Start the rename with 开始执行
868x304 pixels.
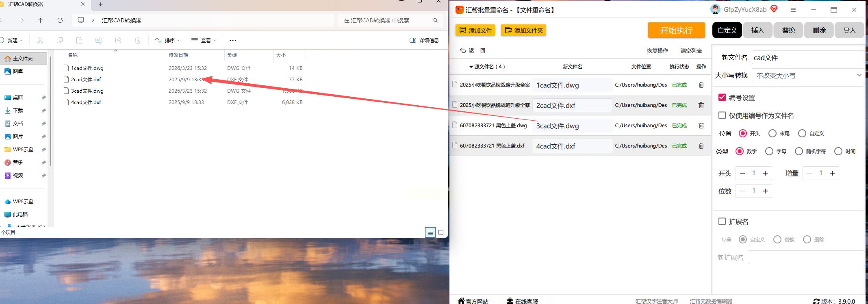click(x=676, y=30)
